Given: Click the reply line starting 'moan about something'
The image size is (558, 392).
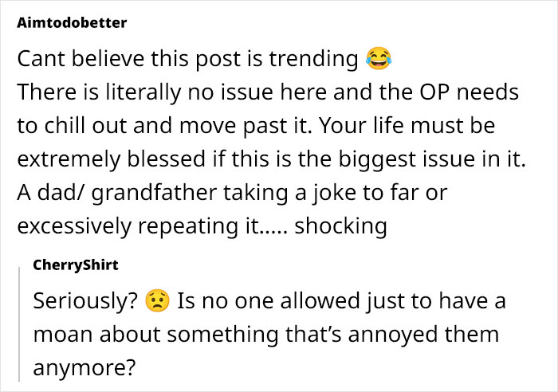Looking at the screenshot, I should coord(265,336).
